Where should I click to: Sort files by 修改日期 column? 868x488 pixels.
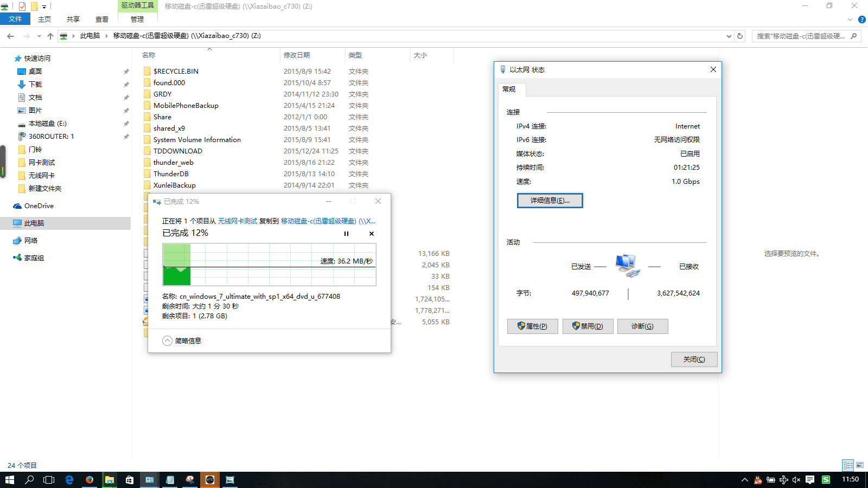point(297,55)
